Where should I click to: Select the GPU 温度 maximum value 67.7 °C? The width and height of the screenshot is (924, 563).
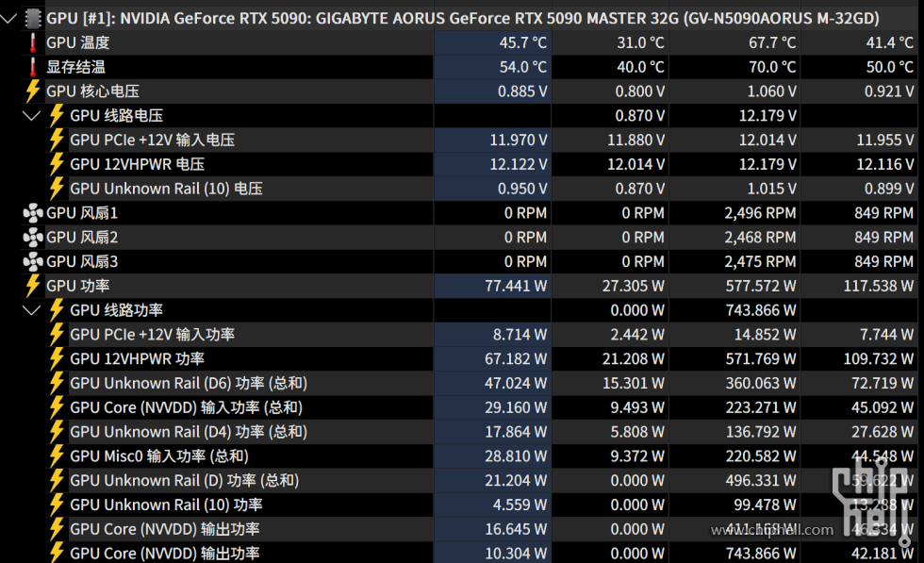pyautogui.click(x=772, y=42)
